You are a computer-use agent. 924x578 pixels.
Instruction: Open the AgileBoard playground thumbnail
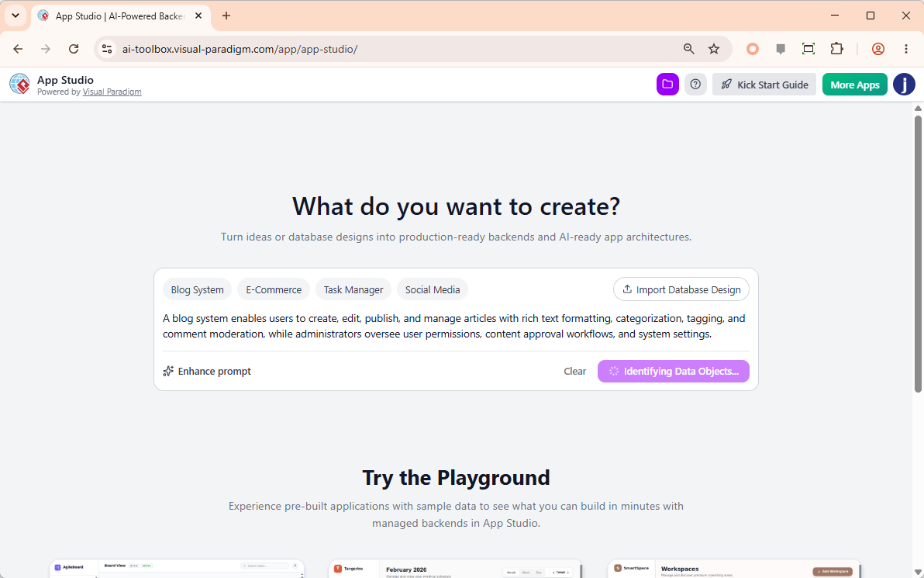point(177,569)
